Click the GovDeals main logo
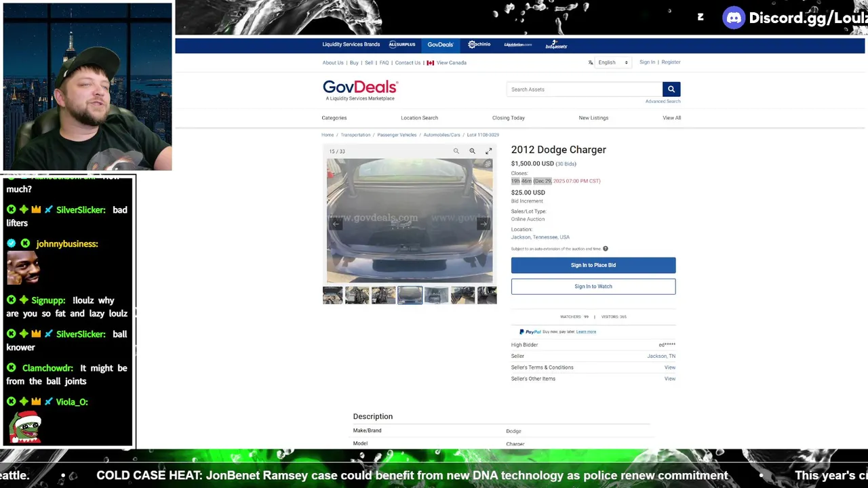Viewport: 868px width, 488px height. click(360, 90)
